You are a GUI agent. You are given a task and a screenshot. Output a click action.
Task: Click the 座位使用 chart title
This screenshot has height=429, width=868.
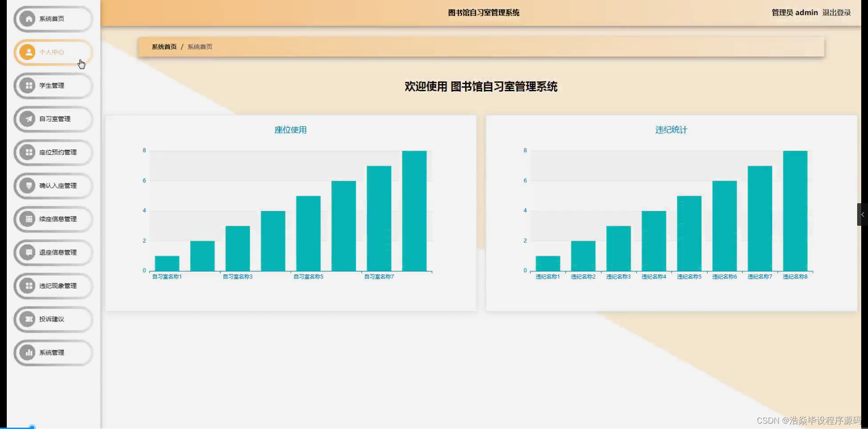point(291,130)
